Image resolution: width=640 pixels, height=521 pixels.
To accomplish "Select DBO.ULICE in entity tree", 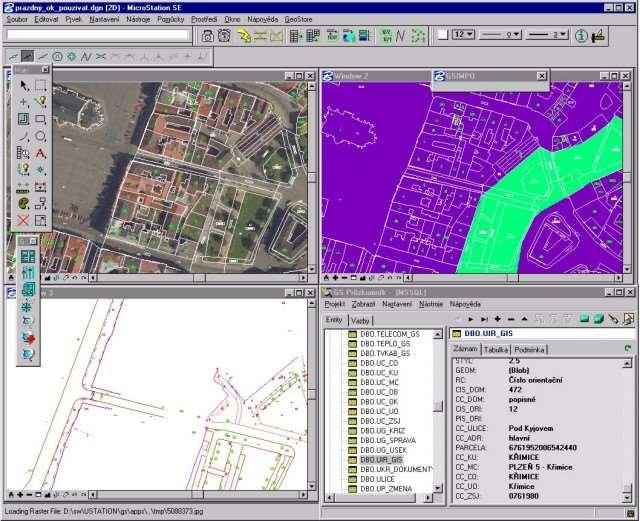I will (377, 479).
